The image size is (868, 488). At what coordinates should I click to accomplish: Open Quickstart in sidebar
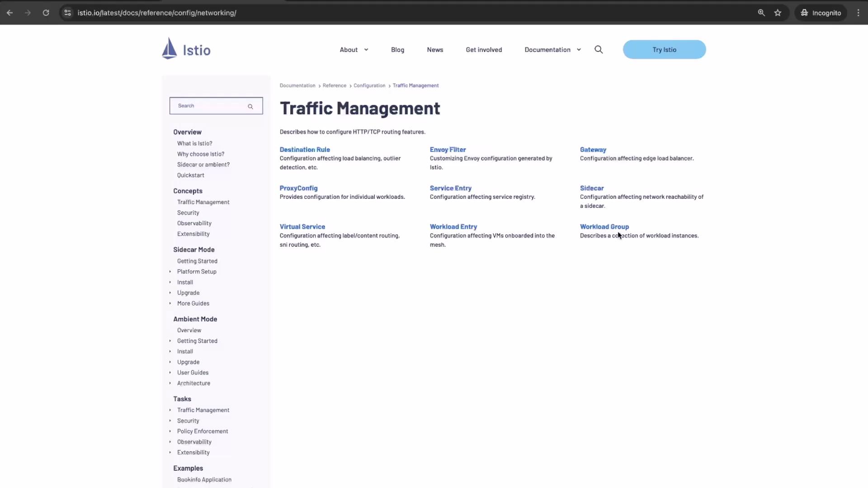click(x=190, y=175)
